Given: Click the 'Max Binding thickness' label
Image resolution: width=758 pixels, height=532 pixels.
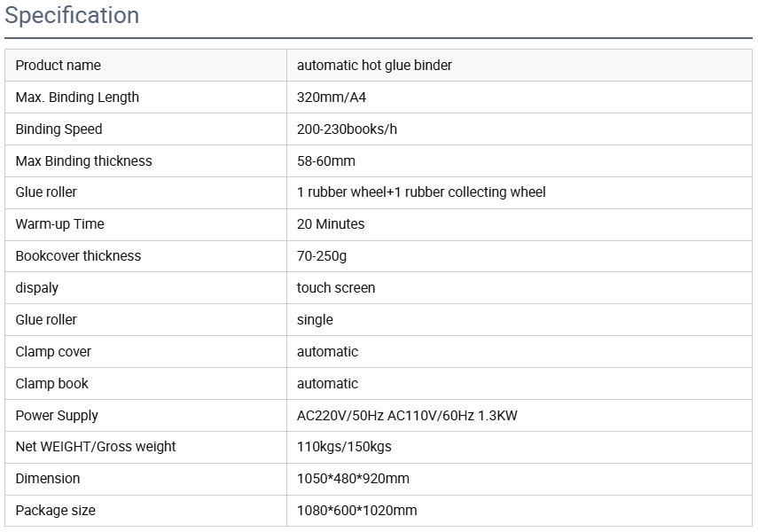Looking at the screenshot, I should pyautogui.click(x=83, y=161).
